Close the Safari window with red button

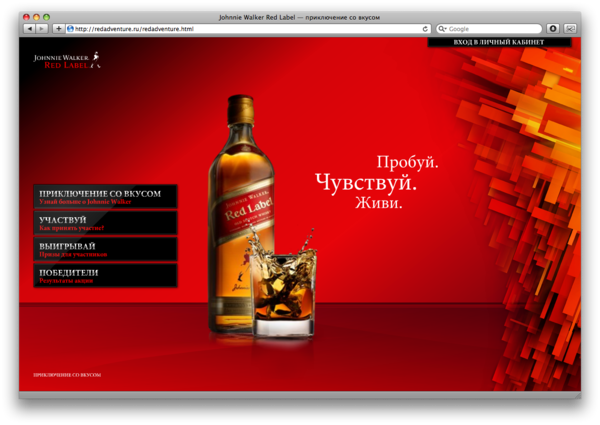coord(26,17)
